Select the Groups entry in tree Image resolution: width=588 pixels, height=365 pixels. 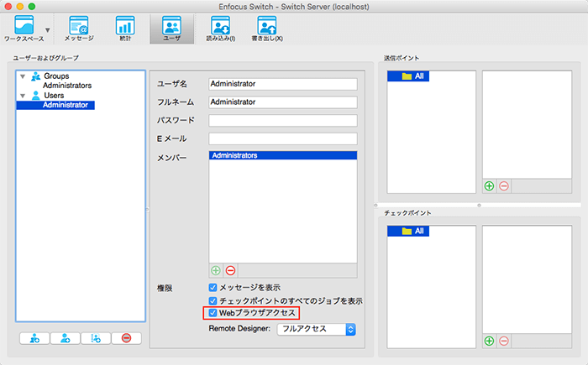coord(56,76)
